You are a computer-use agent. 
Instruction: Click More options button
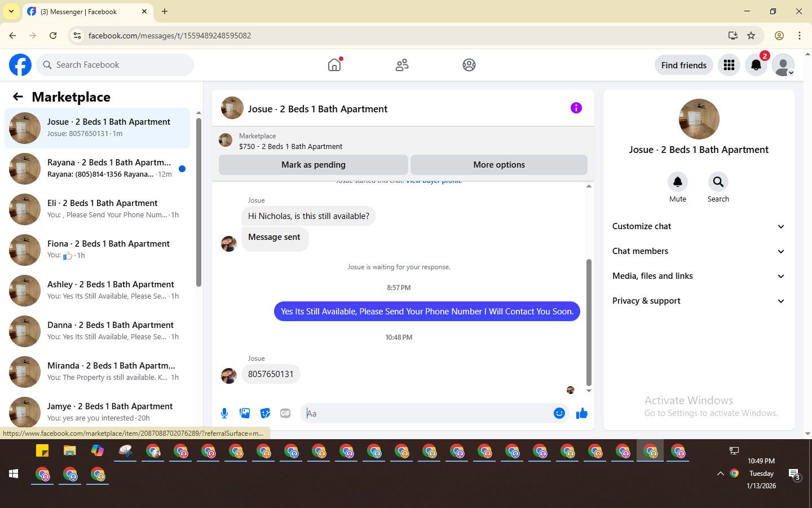(499, 165)
